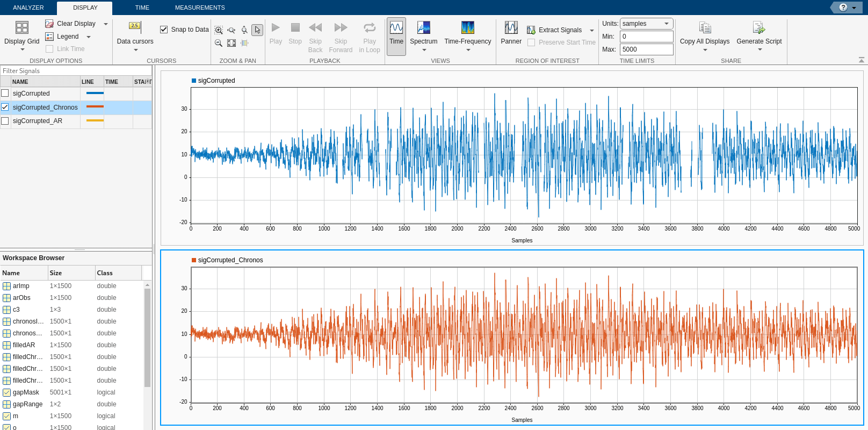868x430 pixels.
Task: Click the Pan tool icon
Action: (244, 43)
